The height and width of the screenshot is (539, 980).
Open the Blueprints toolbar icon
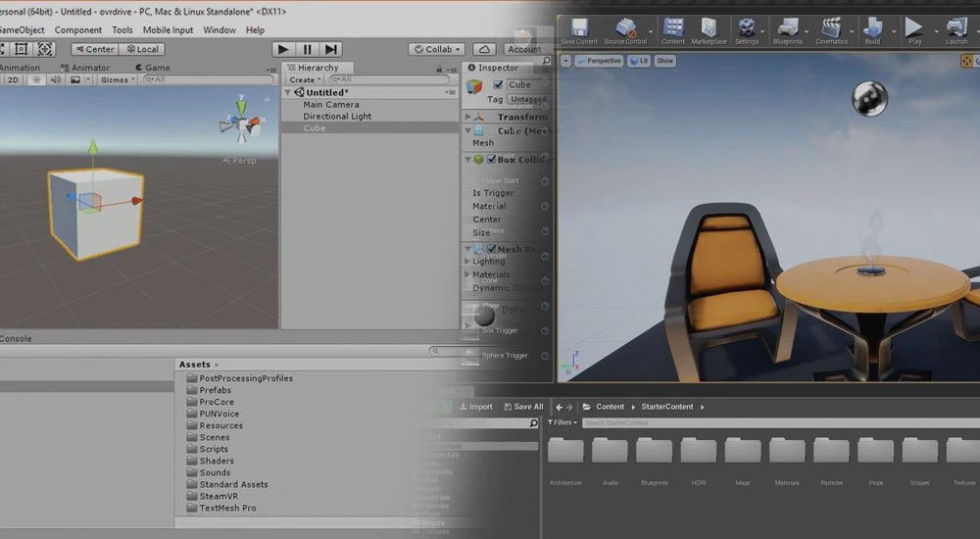pos(788,31)
